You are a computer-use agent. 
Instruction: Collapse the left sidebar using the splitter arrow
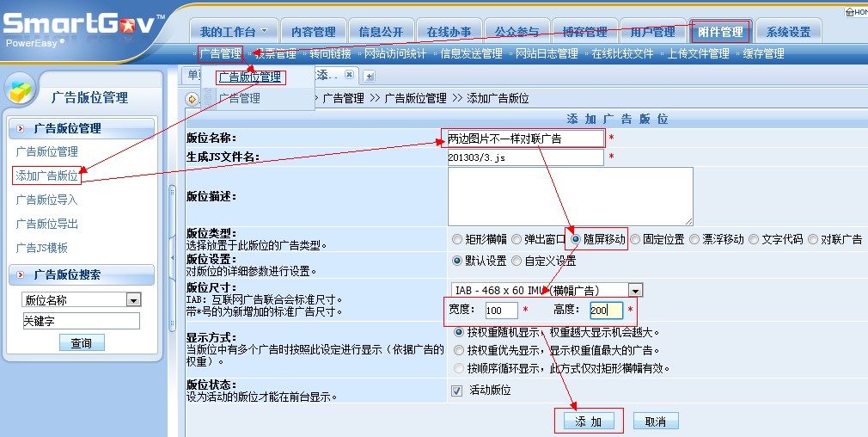172,257
